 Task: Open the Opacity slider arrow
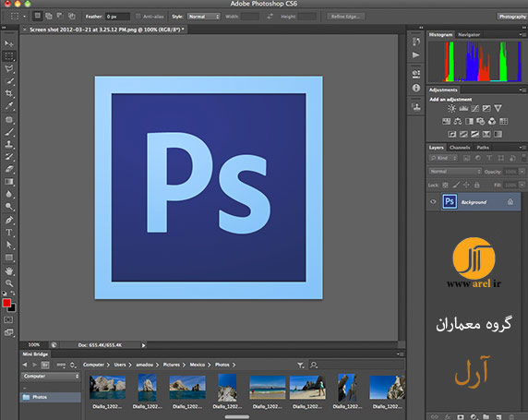(x=522, y=172)
